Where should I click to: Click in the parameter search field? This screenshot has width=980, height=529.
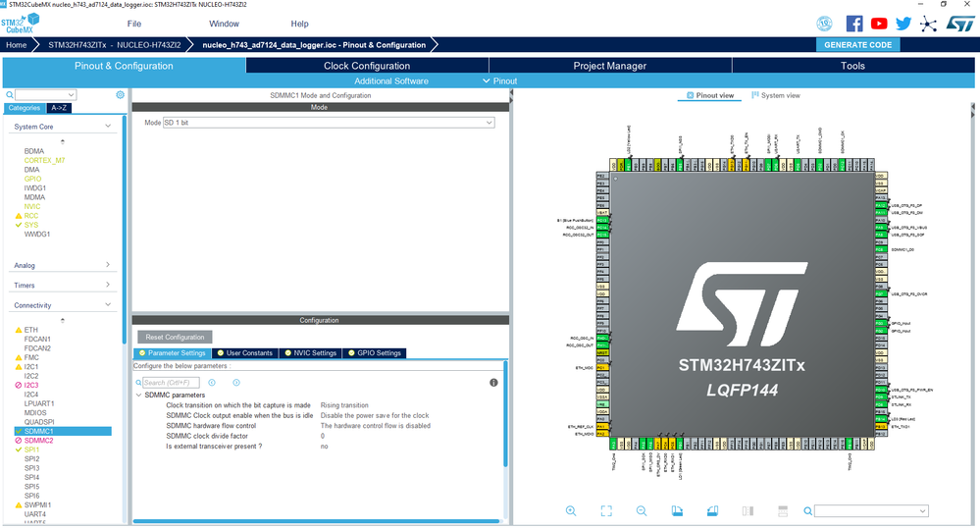click(x=171, y=383)
